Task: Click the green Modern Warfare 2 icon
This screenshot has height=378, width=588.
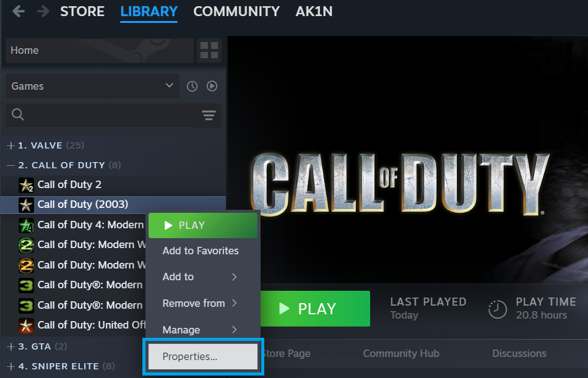Action: tap(26, 245)
